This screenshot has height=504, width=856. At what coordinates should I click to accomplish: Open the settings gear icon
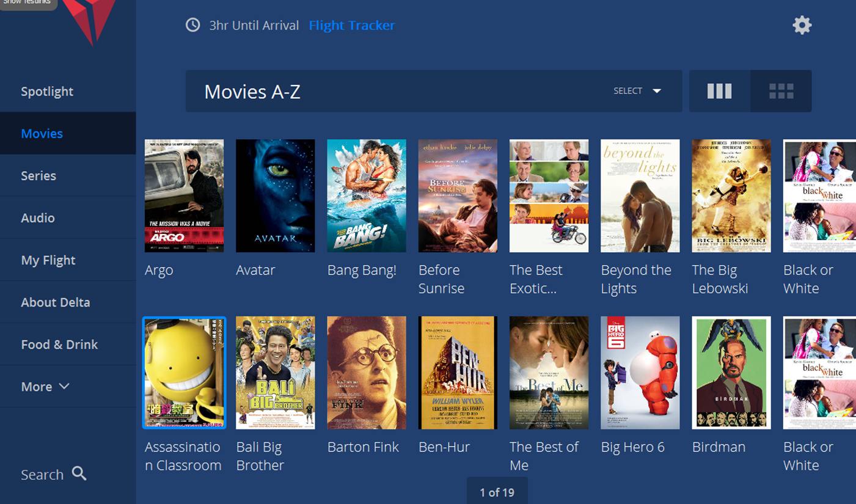pos(802,25)
